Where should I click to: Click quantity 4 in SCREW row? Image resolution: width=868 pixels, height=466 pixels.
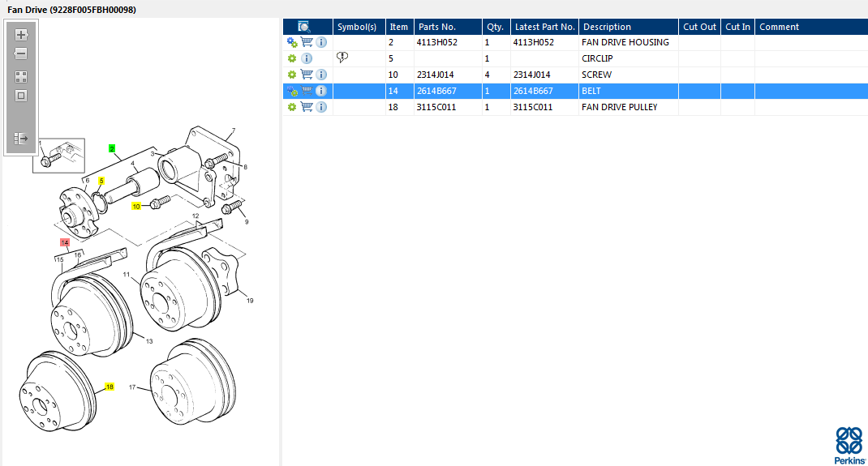point(488,75)
